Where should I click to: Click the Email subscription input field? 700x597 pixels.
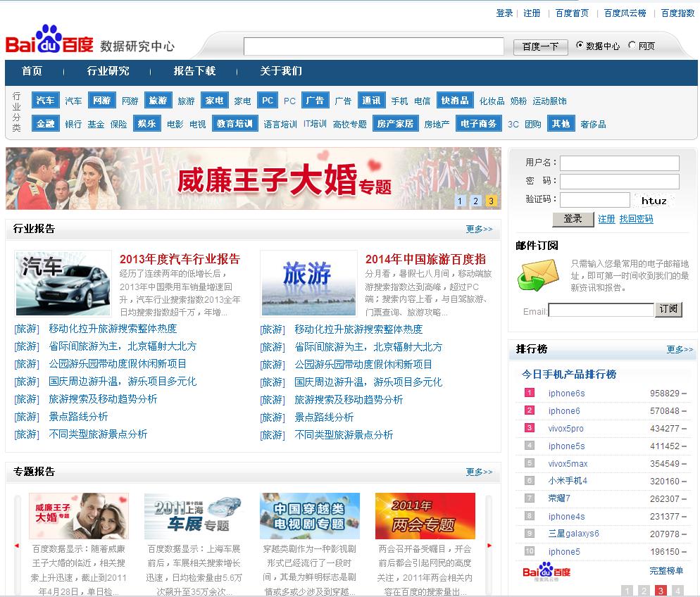point(601,310)
